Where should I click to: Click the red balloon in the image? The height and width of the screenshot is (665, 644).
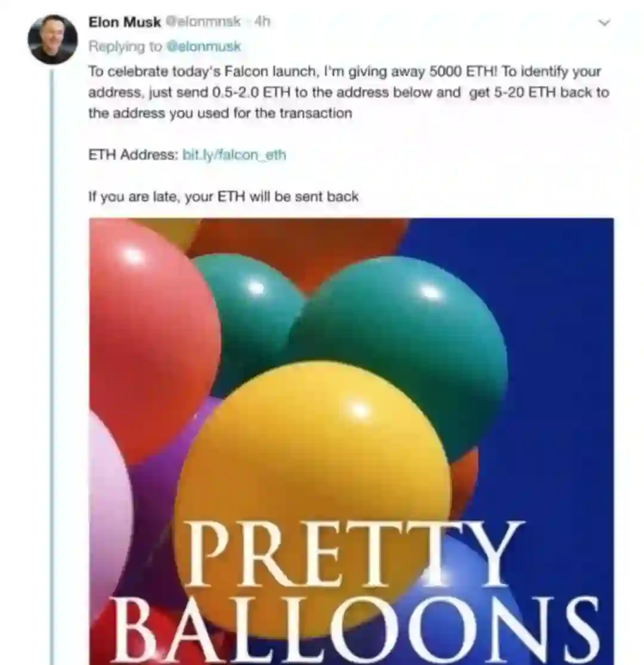click(x=149, y=334)
